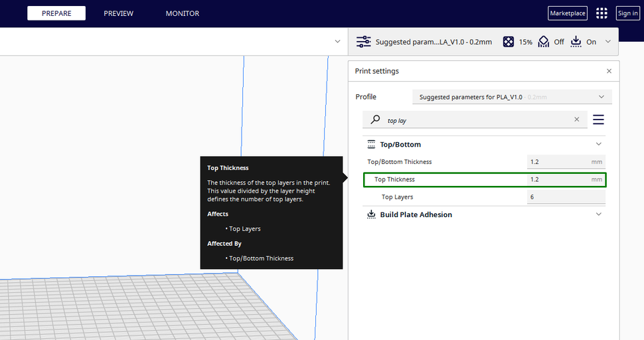
Task: Click the Build Plate Adhesion icon
Action: click(371, 214)
